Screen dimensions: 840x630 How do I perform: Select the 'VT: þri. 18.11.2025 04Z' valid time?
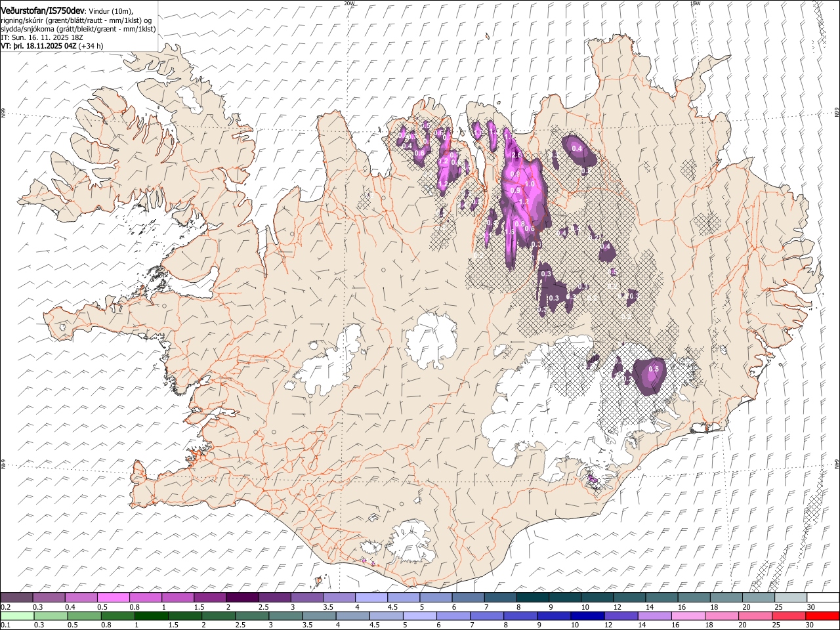coord(39,46)
